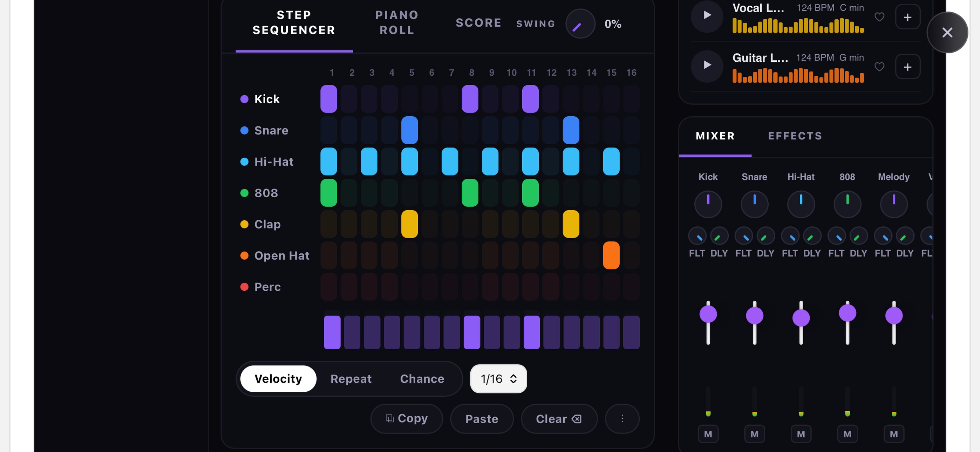Click the Melody DLY delay knob
980x452 pixels.
coord(905,236)
